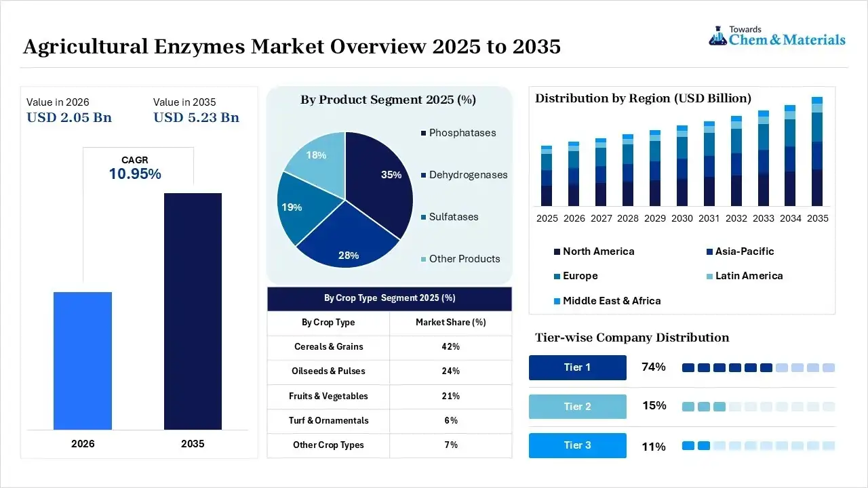Click the Tier 2 button
Screen dimensions: 868x488
tap(578, 407)
